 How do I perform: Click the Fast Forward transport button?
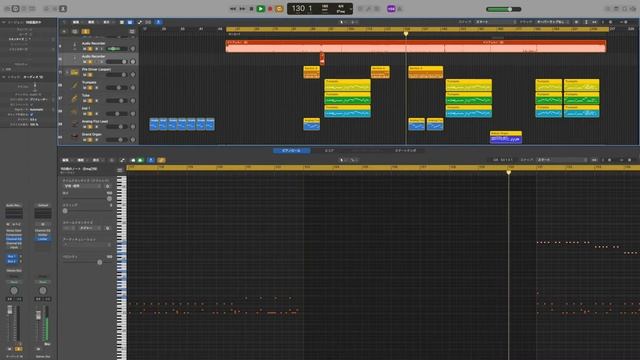[x=242, y=9]
